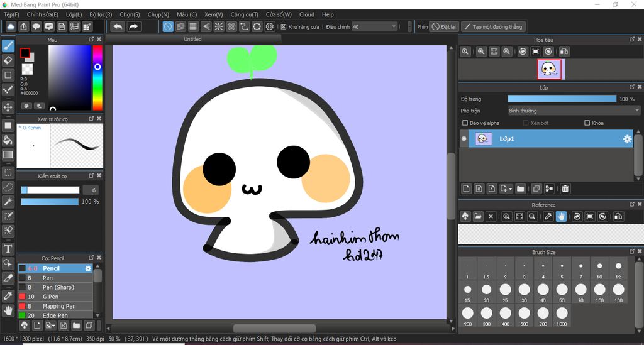The width and height of the screenshot is (644, 345).
Task: Adjust the Độ trong opacity slider
Action: [x=562, y=99]
